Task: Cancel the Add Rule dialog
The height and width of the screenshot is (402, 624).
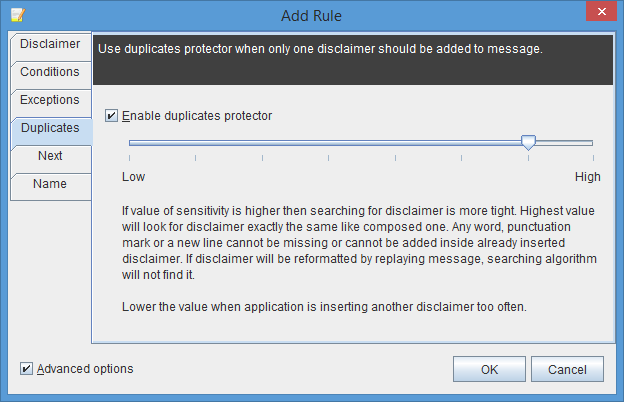Action: 567,369
